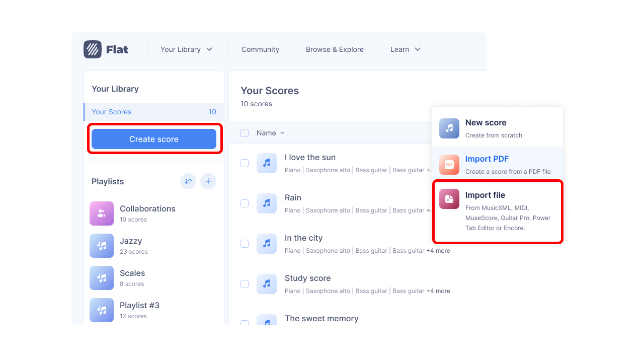The width and height of the screenshot is (644, 357).
Task: Click the Import file icon
Action: coord(449,199)
